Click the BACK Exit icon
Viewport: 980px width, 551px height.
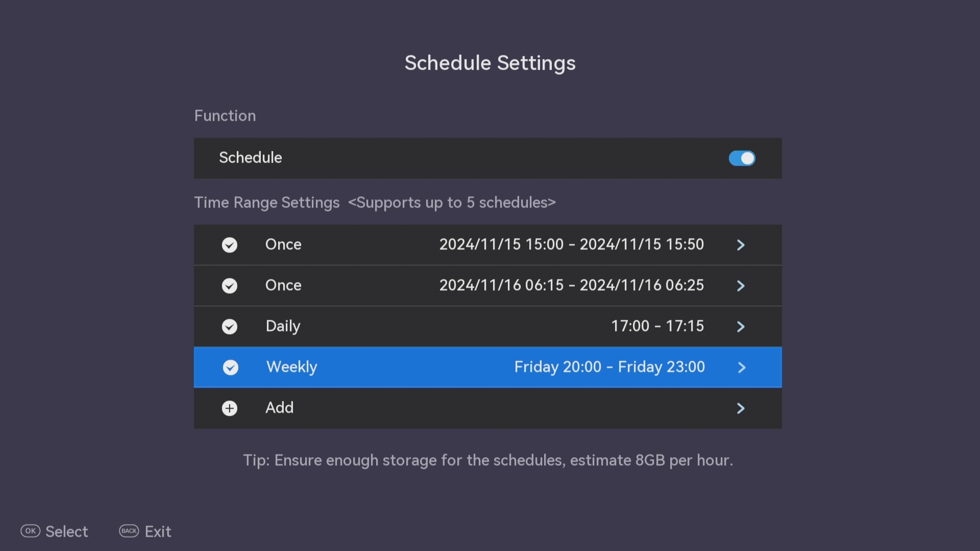pos(129,531)
